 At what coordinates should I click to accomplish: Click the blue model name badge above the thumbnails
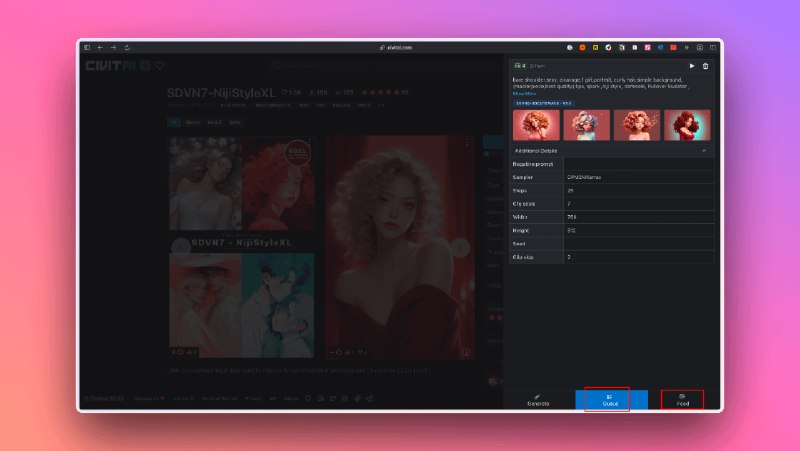(543, 103)
